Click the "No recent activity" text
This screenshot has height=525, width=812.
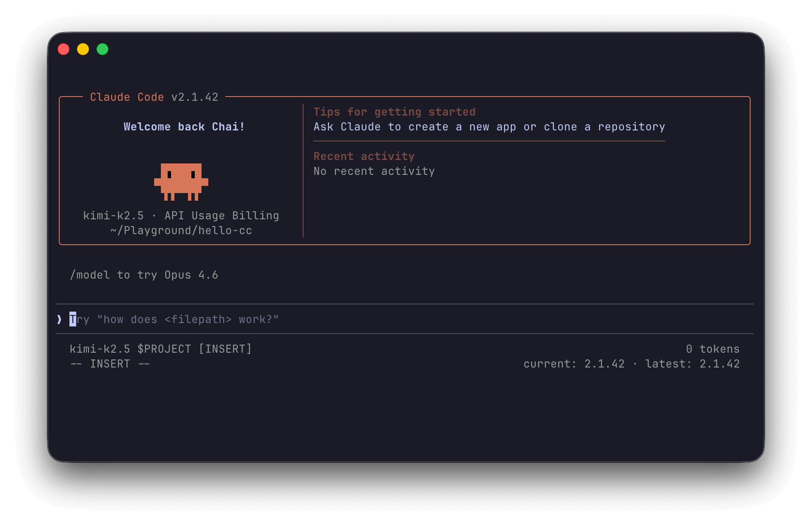374,171
